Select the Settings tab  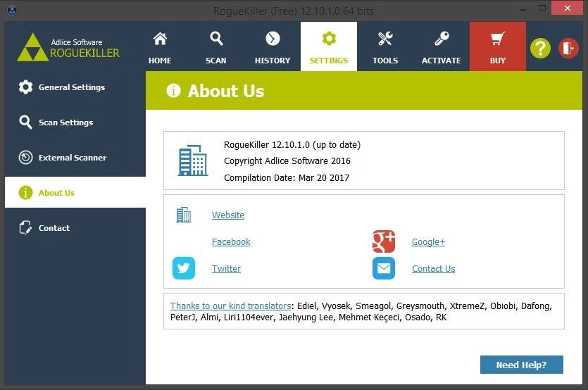click(328, 46)
